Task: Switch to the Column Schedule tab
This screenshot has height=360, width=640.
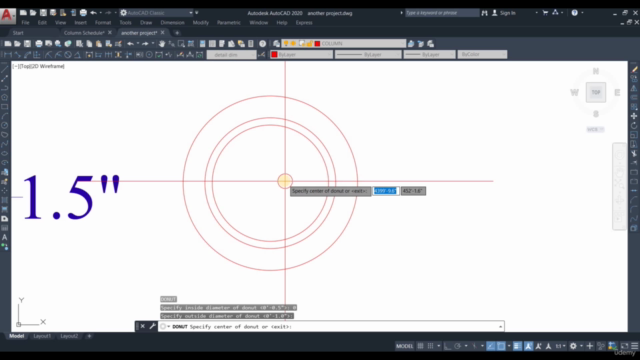Action: tap(84, 33)
